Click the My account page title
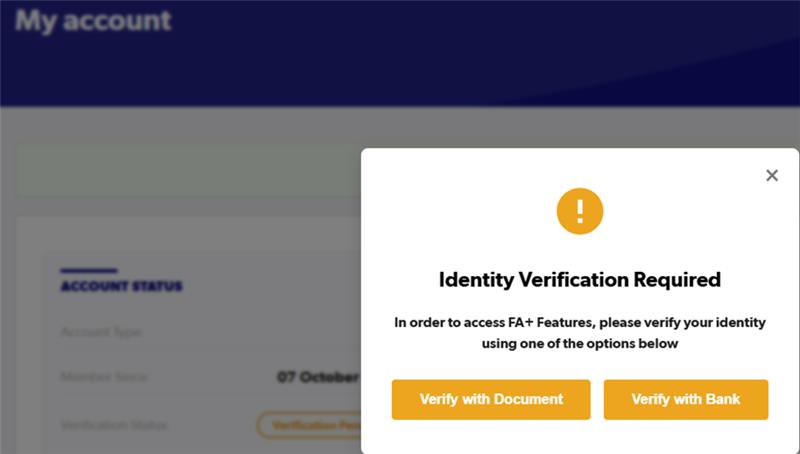Image resolution: width=800 pixels, height=454 pixels. (x=94, y=20)
